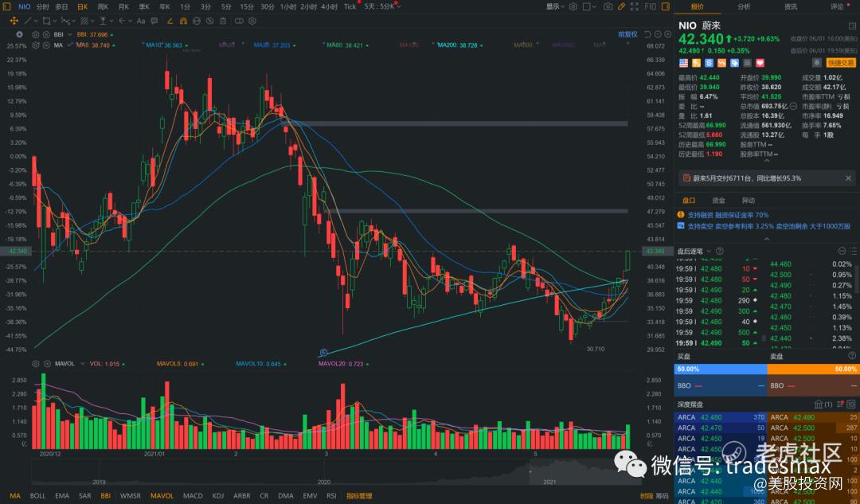The height and width of the screenshot is (504, 860).
Task: Open the 分析 analysis tab
Action: (x=744, y=6)
